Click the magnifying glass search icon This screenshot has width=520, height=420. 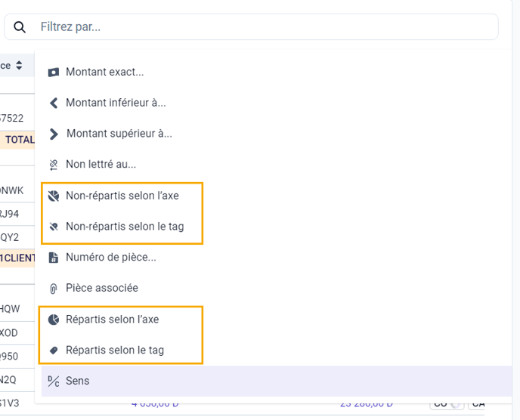coord(20,27)
